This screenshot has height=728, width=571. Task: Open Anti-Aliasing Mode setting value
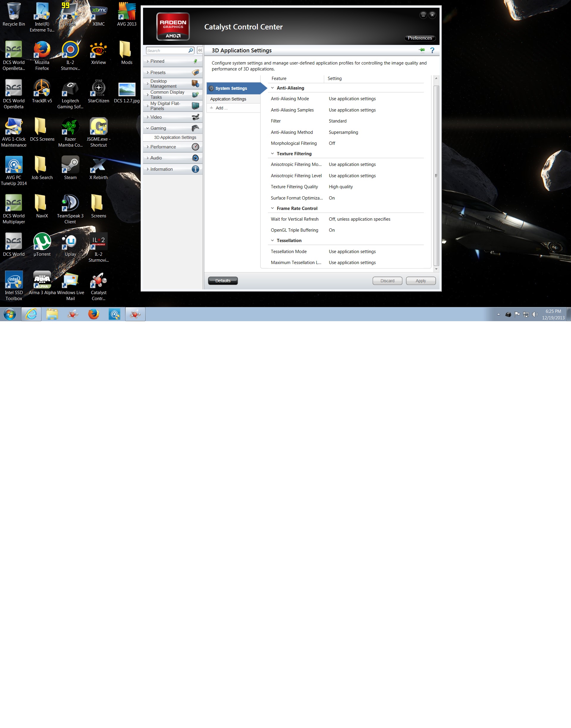tap(352, 99)
